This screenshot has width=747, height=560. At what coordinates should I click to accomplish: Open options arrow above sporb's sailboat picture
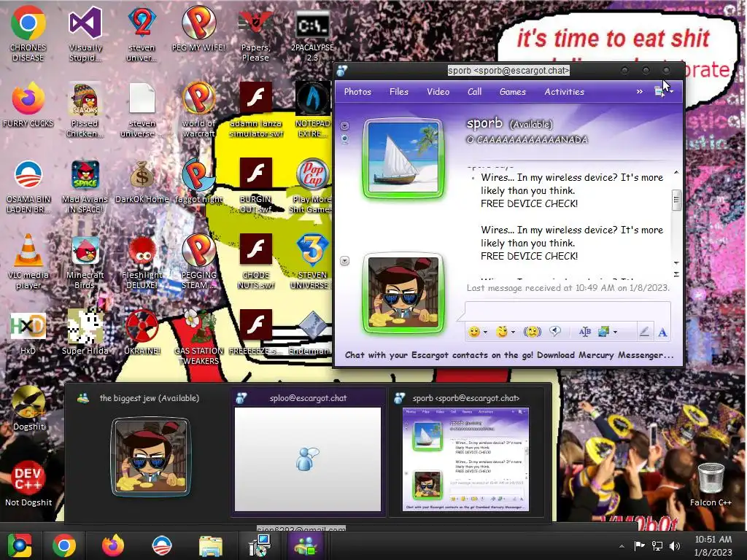(345, 125)
